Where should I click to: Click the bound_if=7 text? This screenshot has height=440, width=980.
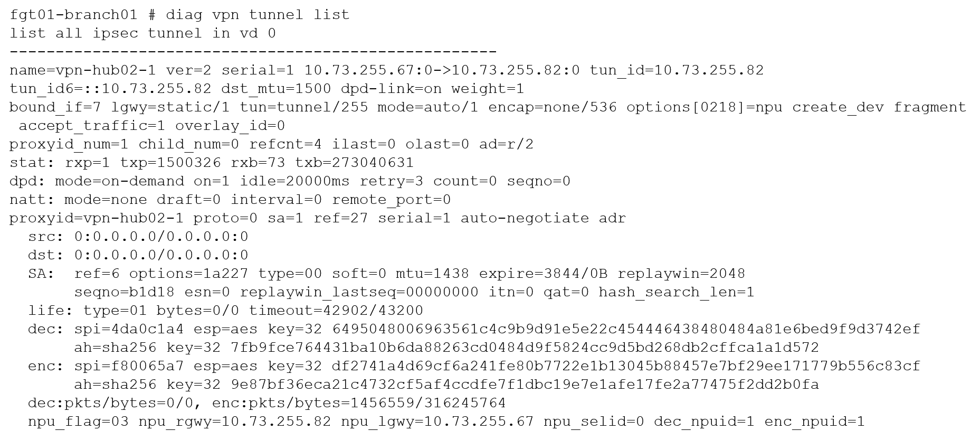(55, 107)
